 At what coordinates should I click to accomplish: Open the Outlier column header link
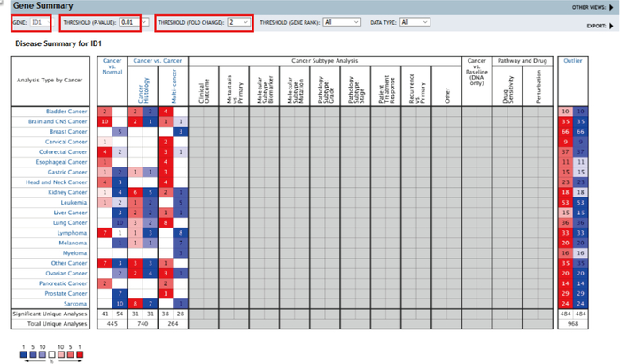tap(573, 61)
